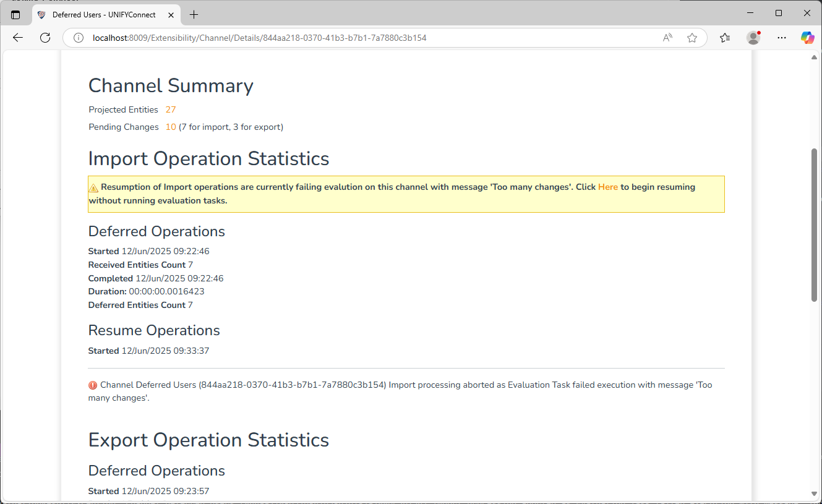Click the Projected Entities label
Image resolution: width=822 pixels, height=504 pixels.
pos(123,109)
